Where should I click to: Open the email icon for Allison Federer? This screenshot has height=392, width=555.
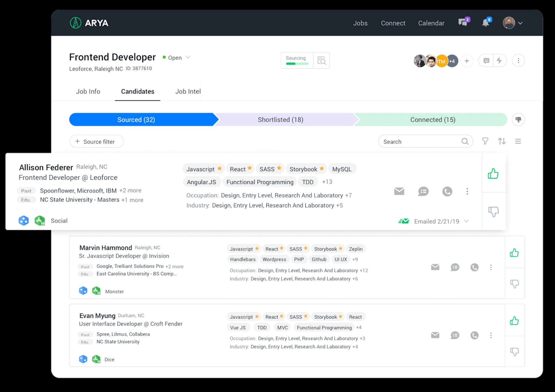click(399, 191)
